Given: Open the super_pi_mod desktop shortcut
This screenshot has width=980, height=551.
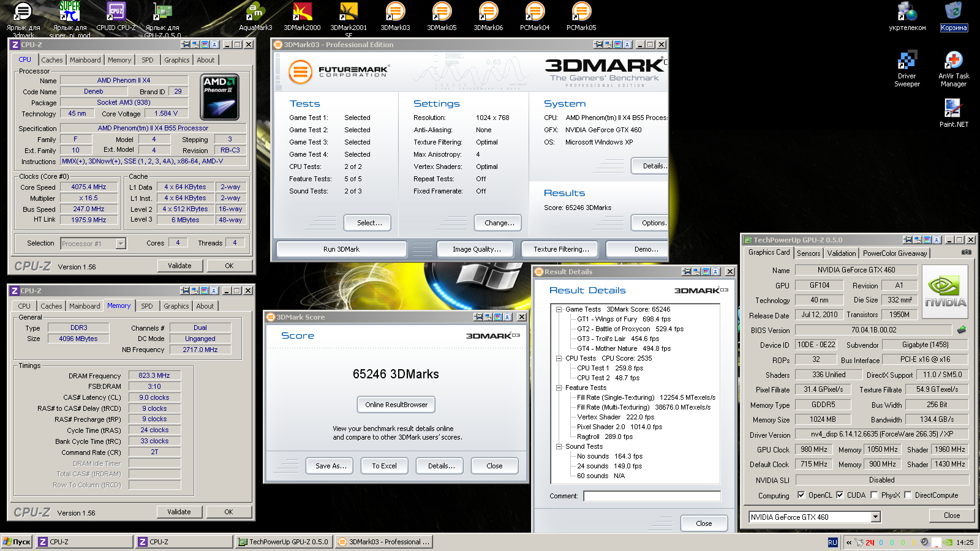Looking at the screenshot, I should 70,20.
